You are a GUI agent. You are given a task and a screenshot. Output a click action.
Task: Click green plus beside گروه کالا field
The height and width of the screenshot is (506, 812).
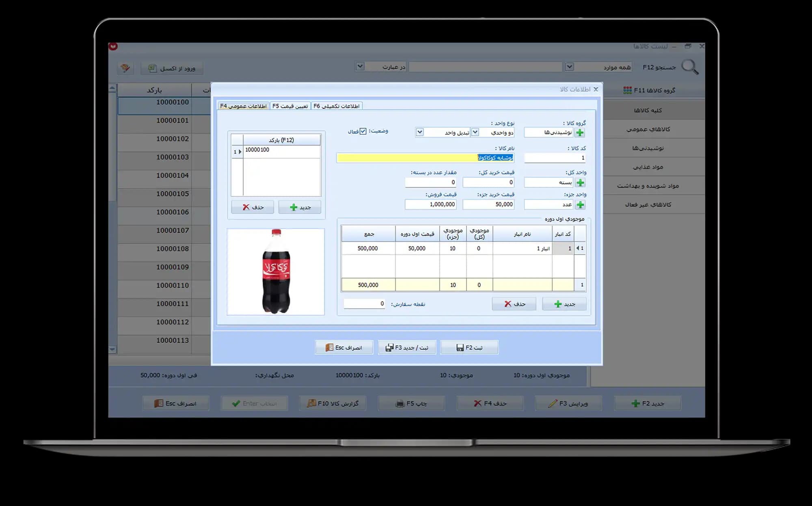pos(580,133)
